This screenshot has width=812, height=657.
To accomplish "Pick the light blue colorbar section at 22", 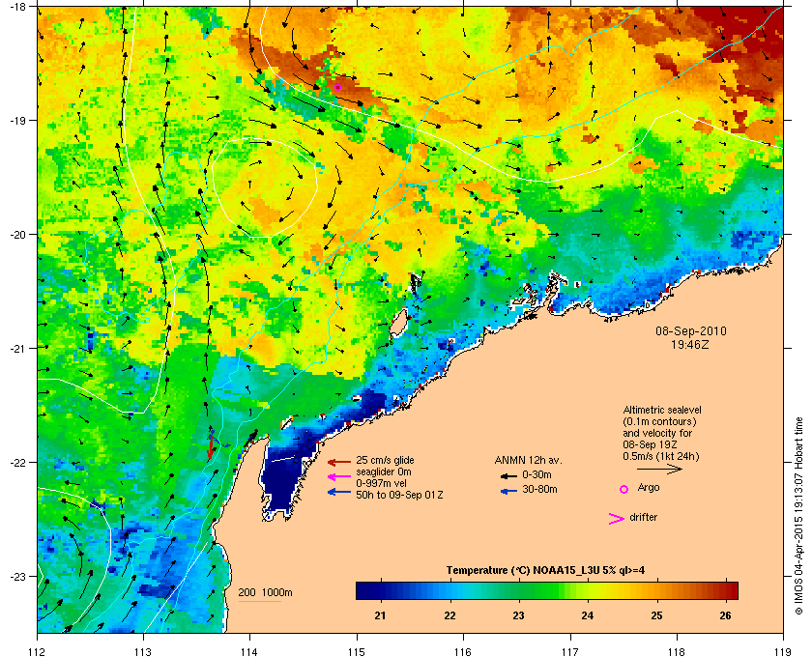I will tap(449, 590).
